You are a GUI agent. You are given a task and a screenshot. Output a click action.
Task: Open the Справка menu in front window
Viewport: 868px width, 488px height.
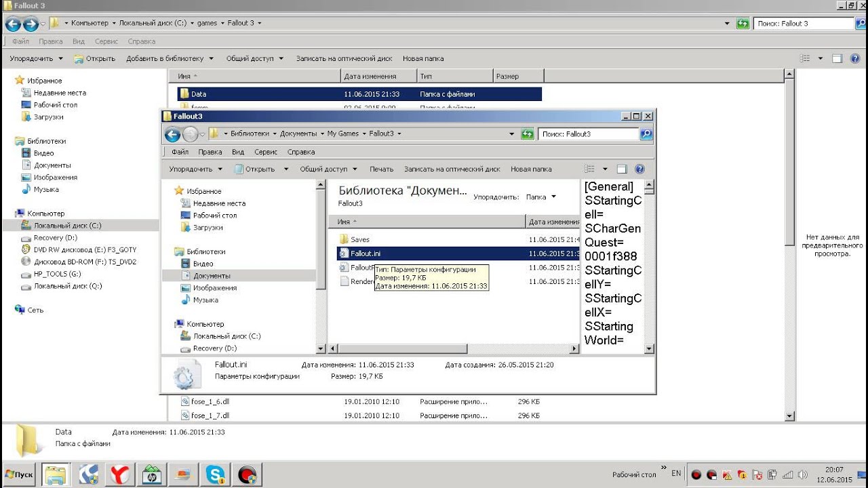301,152
